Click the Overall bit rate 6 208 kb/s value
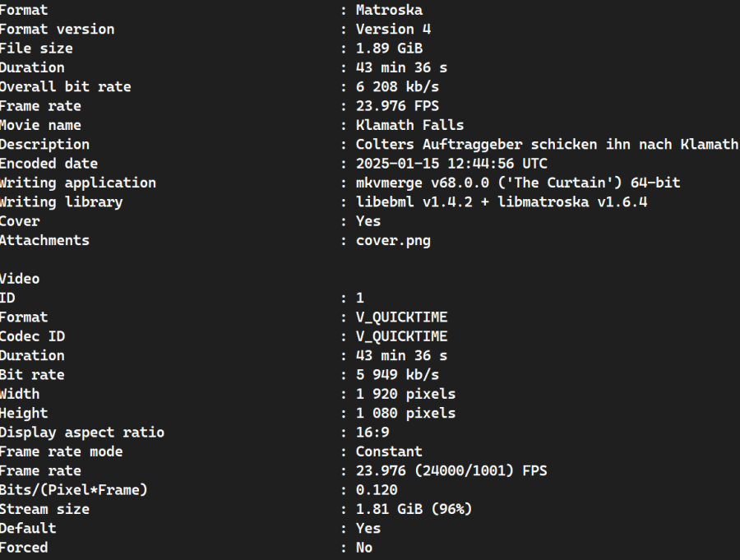740x560 pixels. pyautogui.click(x=397, y=87)
